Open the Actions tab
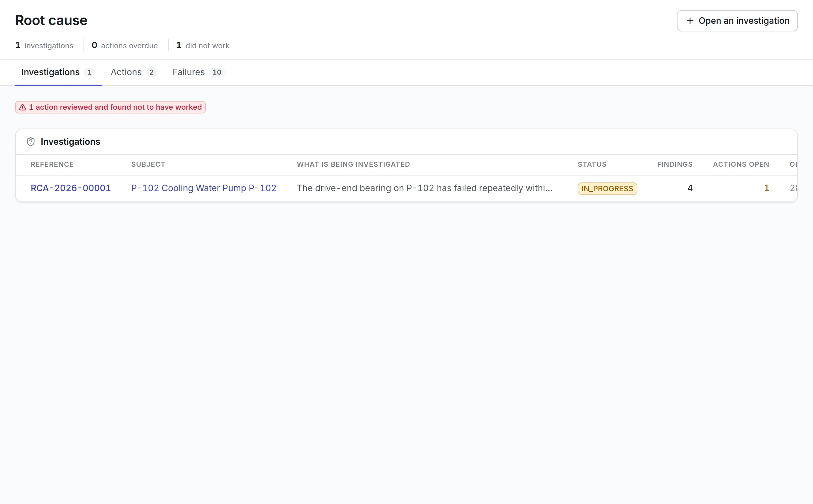Viewport: 813px width, 504px height. point(134,72)
